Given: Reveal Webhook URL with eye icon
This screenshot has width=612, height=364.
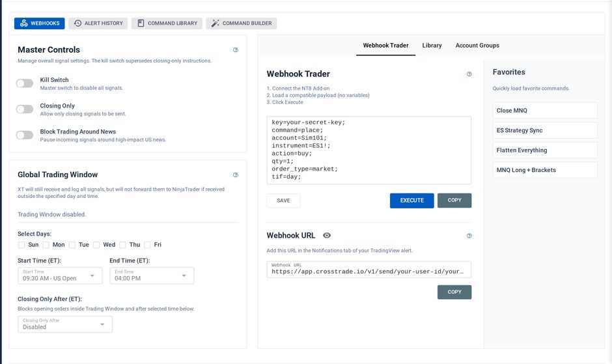Looking at the screenshot, I should pyautogui.click(x=327, y=236).
